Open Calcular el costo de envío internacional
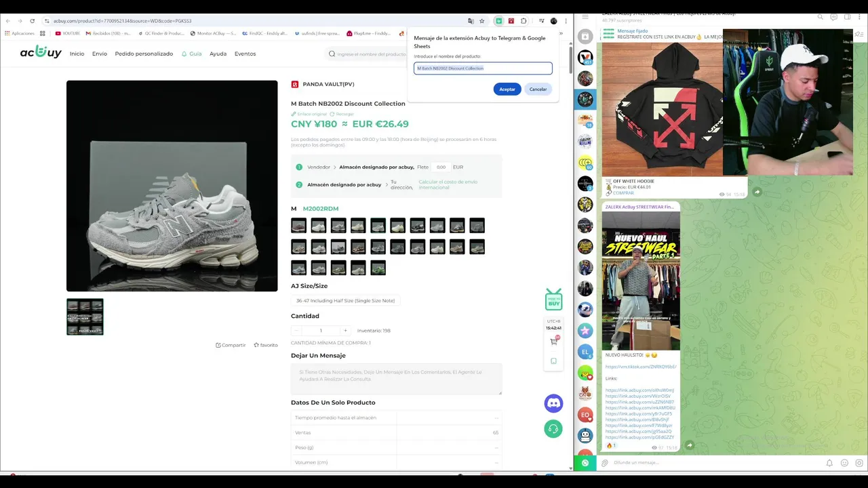The height and width of the screenshot is (488, 868). tap(448, 184)
